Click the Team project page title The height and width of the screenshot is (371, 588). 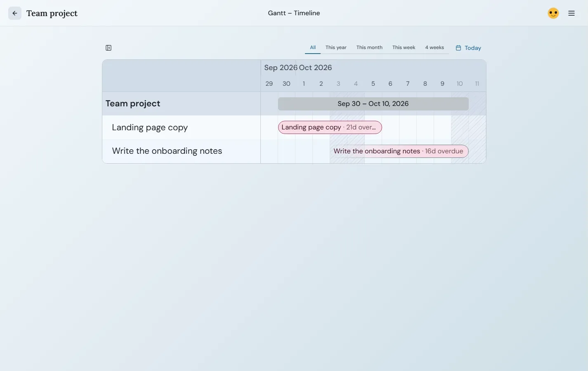click(x=52, y=13)
